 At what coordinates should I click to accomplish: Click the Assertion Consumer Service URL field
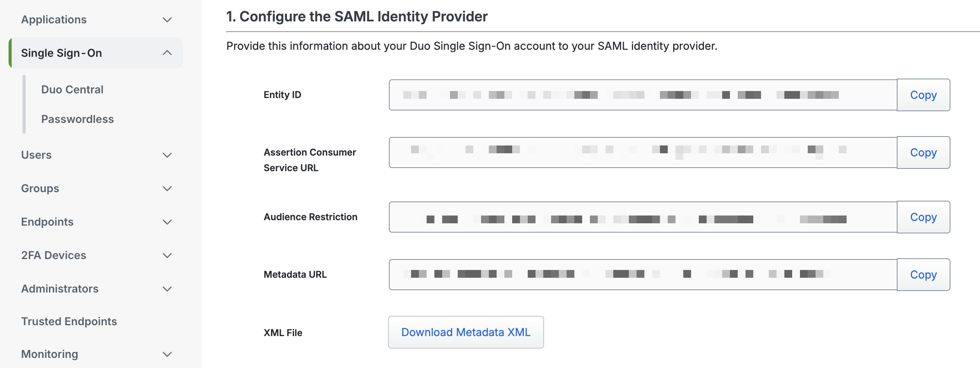[x=642, y=152]
